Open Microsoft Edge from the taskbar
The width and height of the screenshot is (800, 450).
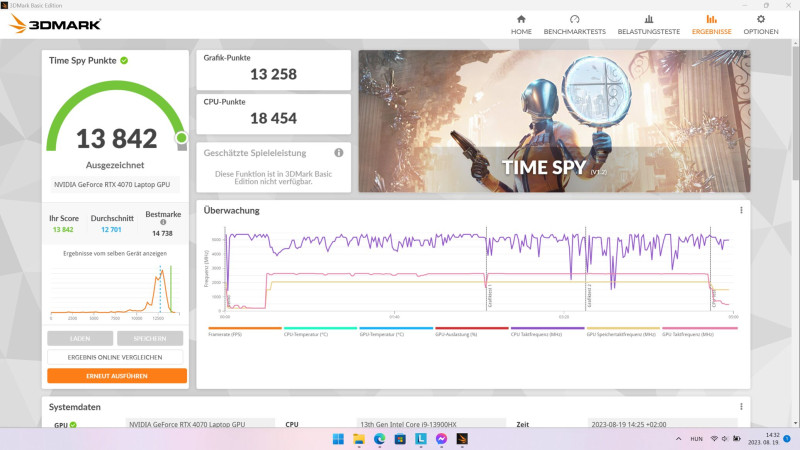[x=379, y=439]
